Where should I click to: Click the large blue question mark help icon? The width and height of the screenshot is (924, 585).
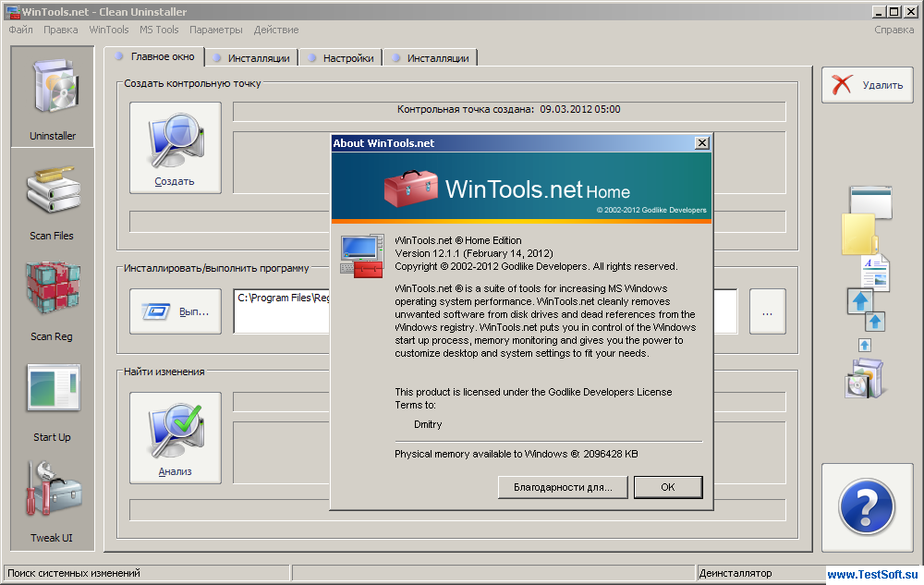point(867,506)
